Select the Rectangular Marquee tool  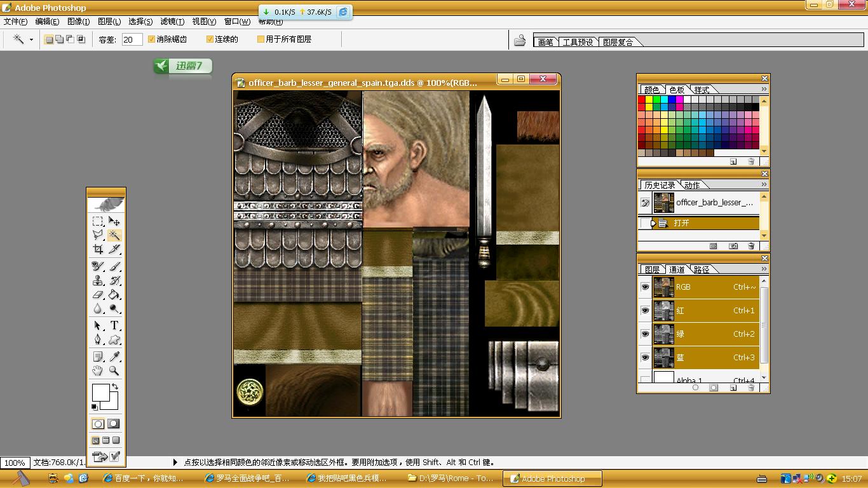(98, 221)
